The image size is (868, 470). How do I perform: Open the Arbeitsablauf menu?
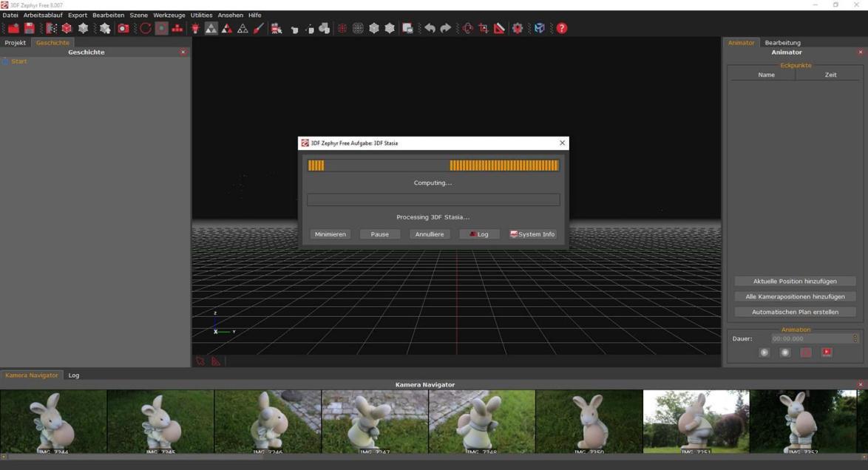[43, 15]
